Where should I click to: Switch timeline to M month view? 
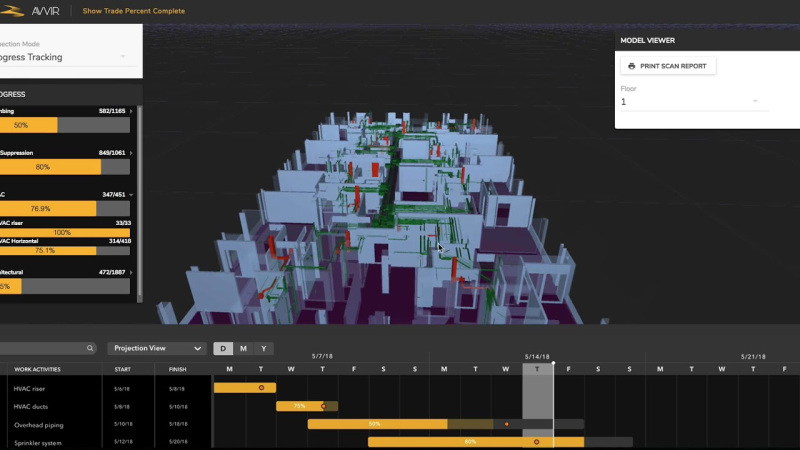(x=243, y=348)
